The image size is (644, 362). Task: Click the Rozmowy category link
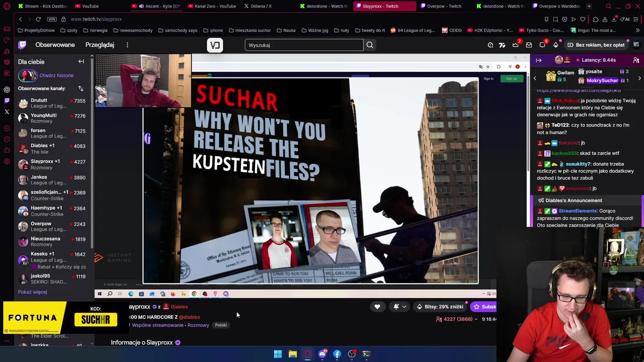[x=198, y=325]
